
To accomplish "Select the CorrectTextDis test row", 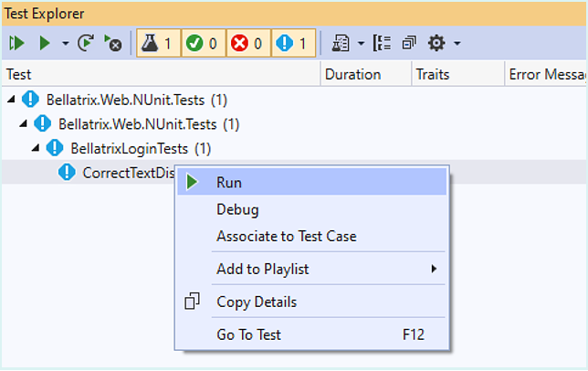I will [89, 173].
